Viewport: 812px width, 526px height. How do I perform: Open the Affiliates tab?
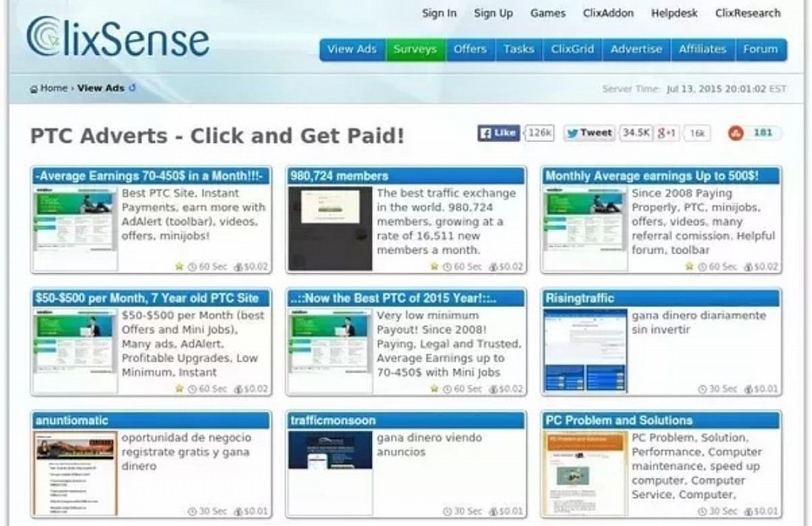tap(702, 49)
